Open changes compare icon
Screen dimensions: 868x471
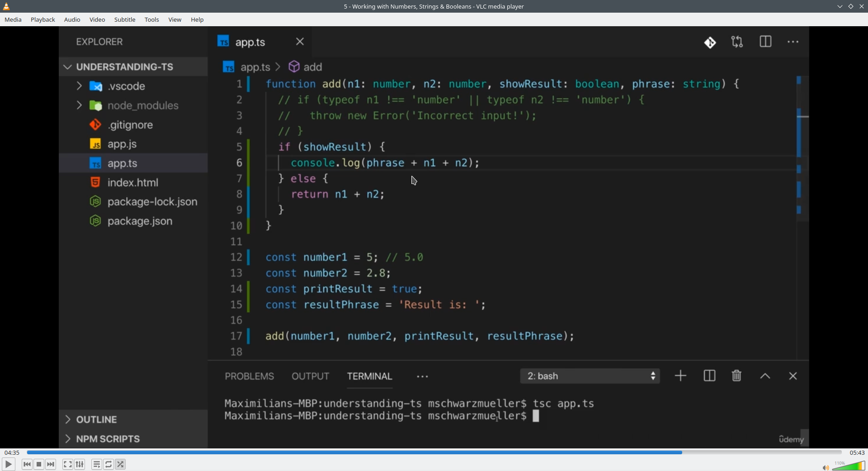coord(737,42)
